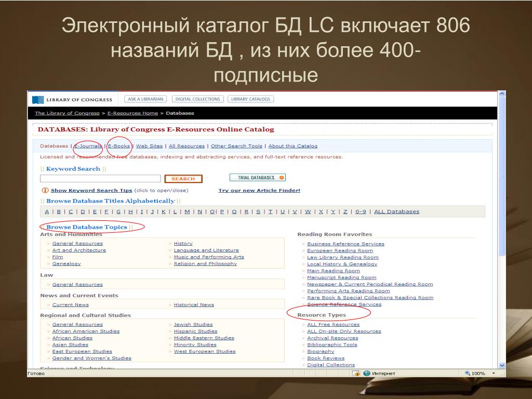532x399 pixels.
Task: Open ALL Databases alphabetical link
Action: click(x=396, y=211)
